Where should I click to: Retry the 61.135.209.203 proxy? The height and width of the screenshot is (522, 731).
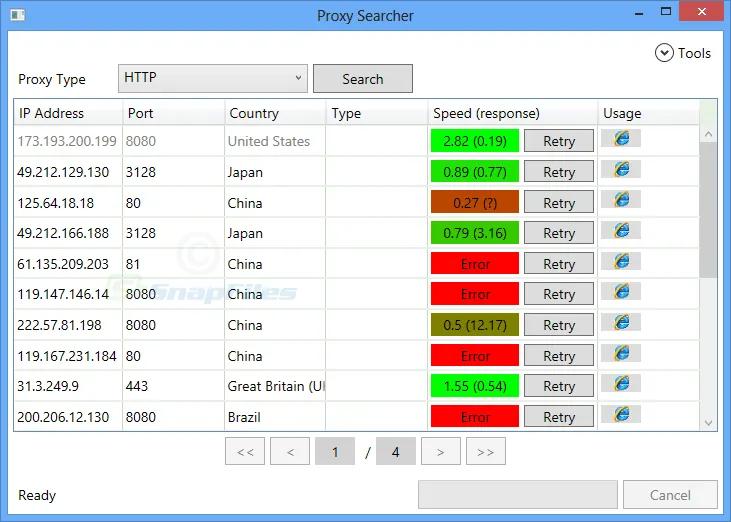coord(559,263)
